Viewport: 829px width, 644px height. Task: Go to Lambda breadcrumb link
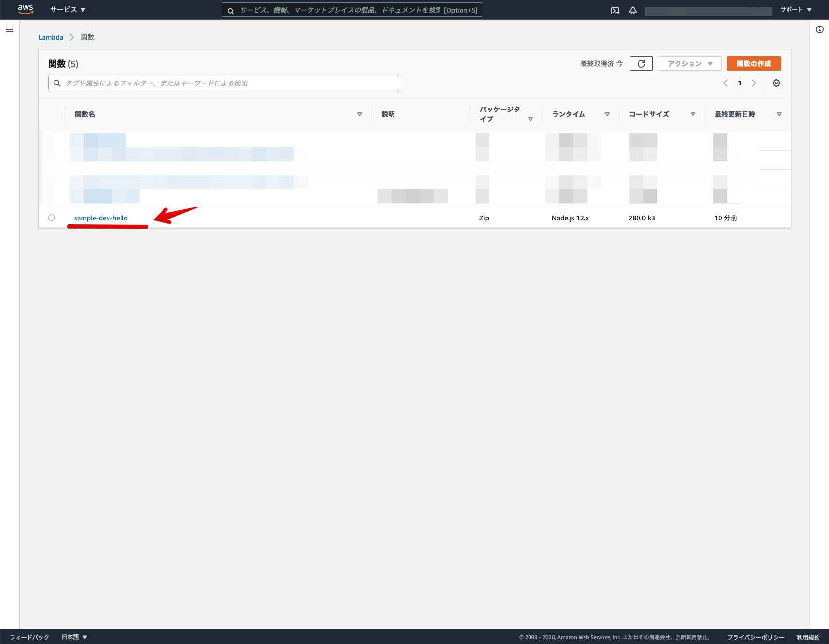coord(51,37)
